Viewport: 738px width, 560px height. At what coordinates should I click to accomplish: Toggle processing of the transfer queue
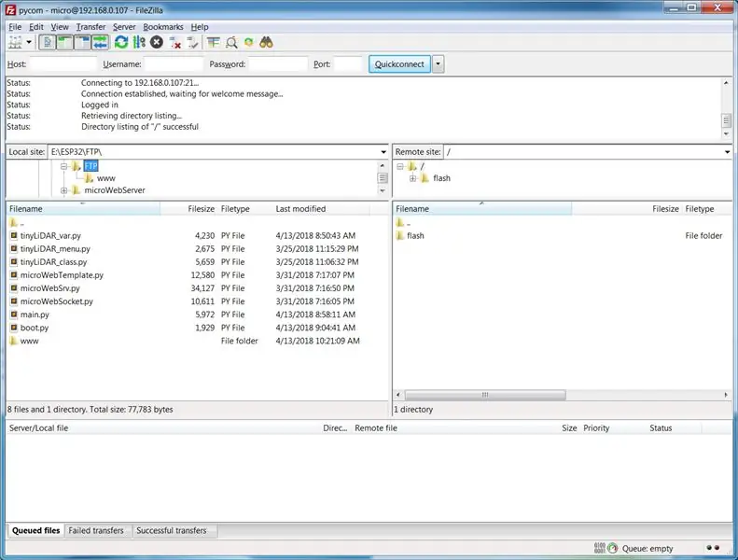139,42
